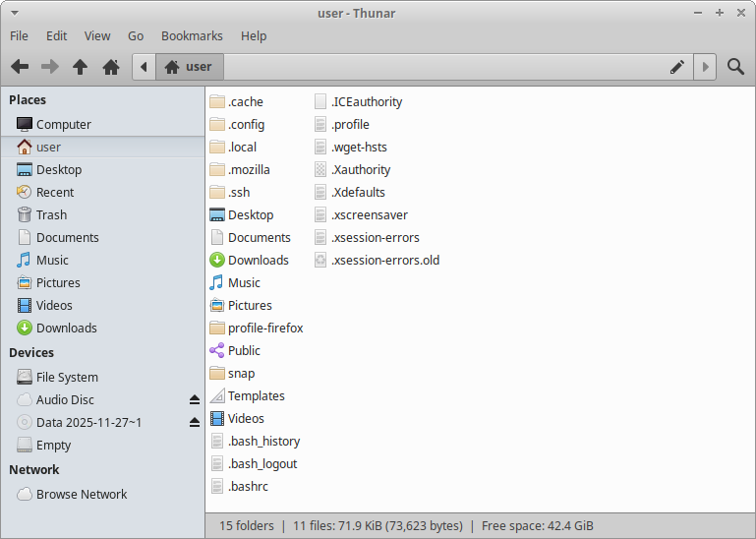
Task: Open Documents in the sidebar
Action: (x=102, y=237)
